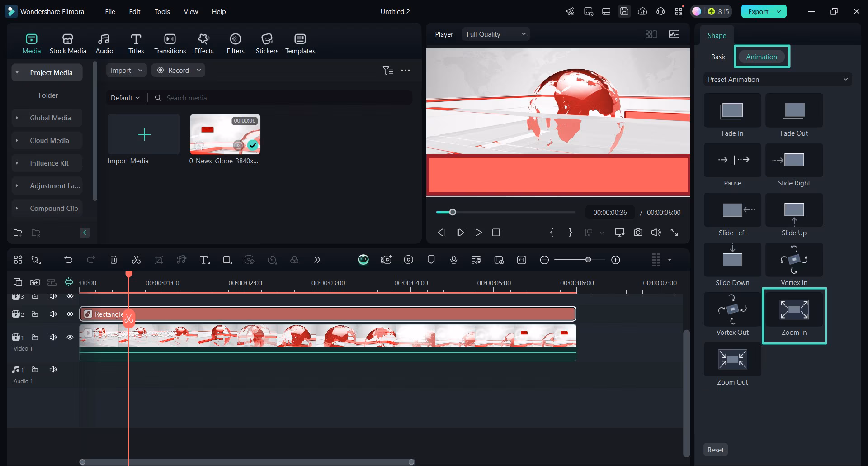Open the Tools menu
Image resolution: width=868 pixels, height=466 pixels.
[162, 12]
